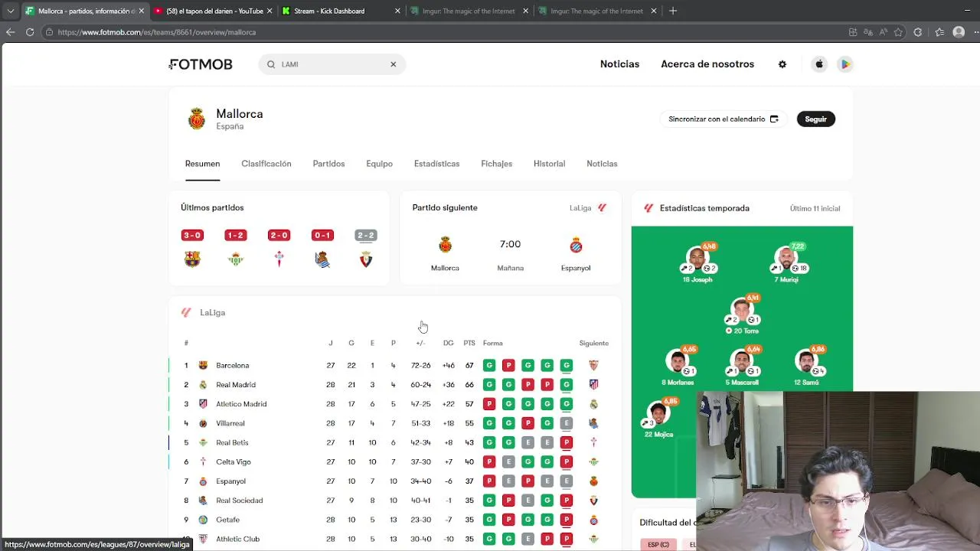Viewport: 980px width, 551px height.
Task: Click the FotMob logo
Action: 201,64
